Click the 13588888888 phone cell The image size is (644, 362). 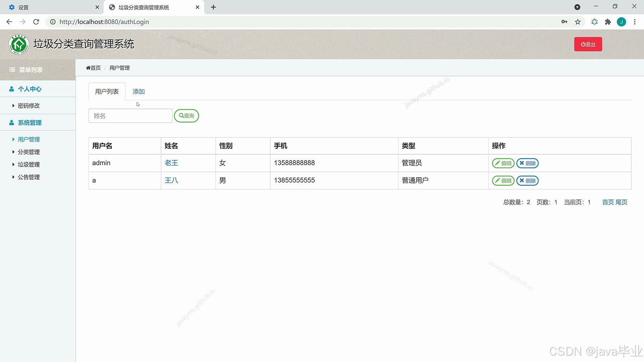[334, 163]
